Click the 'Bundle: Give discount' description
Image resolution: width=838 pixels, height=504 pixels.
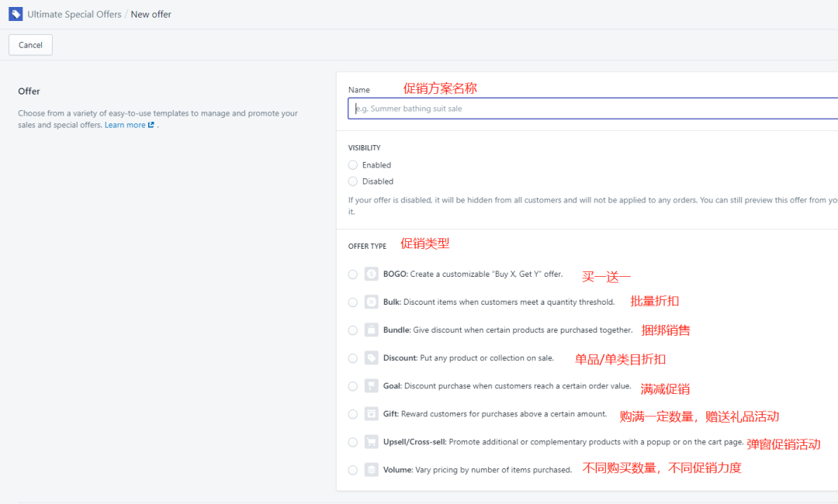pos(507,330)
